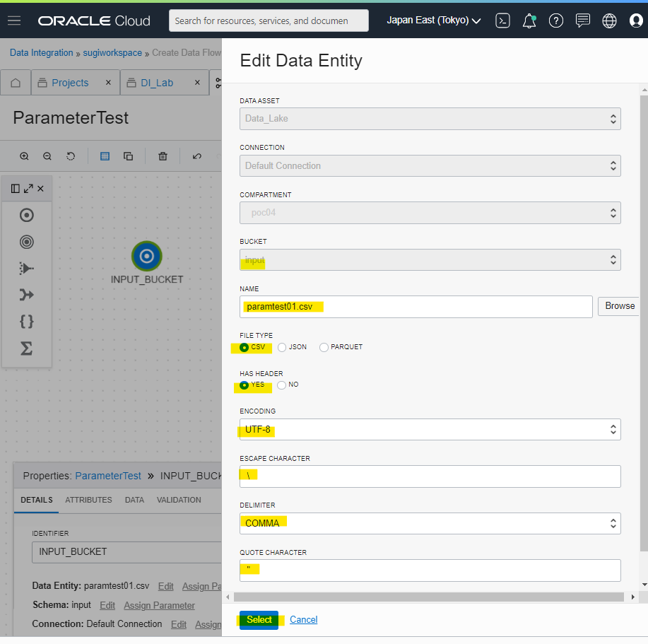The image size is (648, 644).
Task: Open the language globe icon
Action: tap(609, 21)
